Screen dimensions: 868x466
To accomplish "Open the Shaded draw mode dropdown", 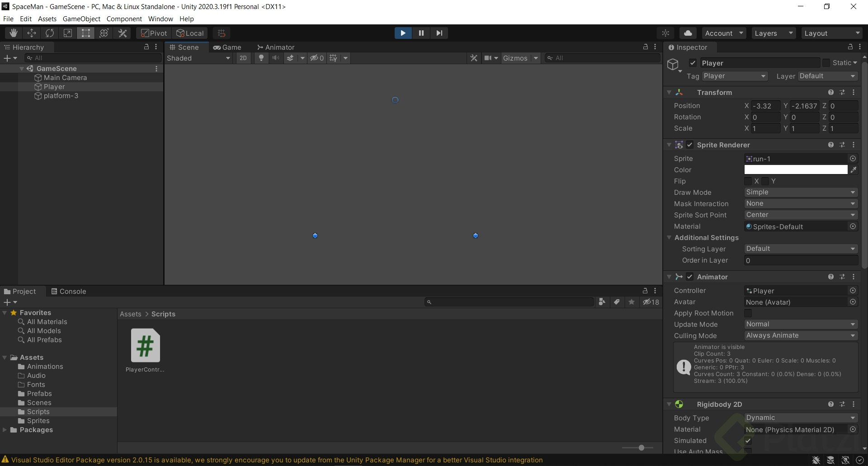I will [199, 58].
